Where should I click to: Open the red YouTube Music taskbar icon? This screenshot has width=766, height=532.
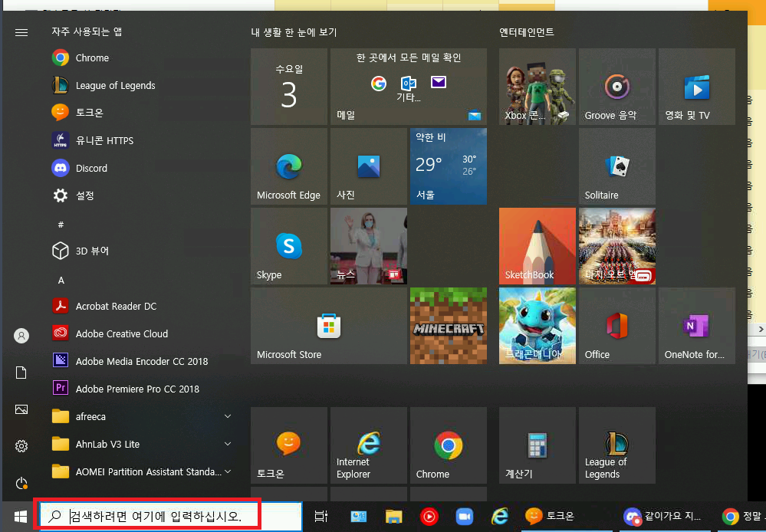pyautogui.click(x=429, y=517)
